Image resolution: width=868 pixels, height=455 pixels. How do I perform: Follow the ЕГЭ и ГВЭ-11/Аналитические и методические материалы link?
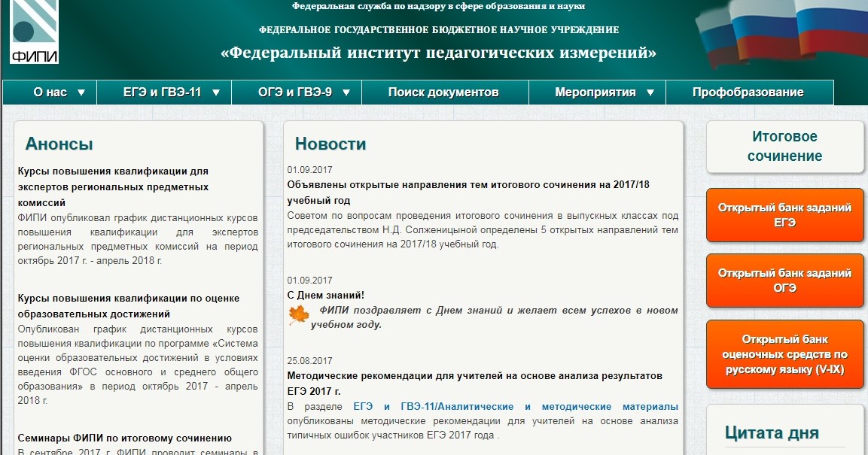click(516, 406)
